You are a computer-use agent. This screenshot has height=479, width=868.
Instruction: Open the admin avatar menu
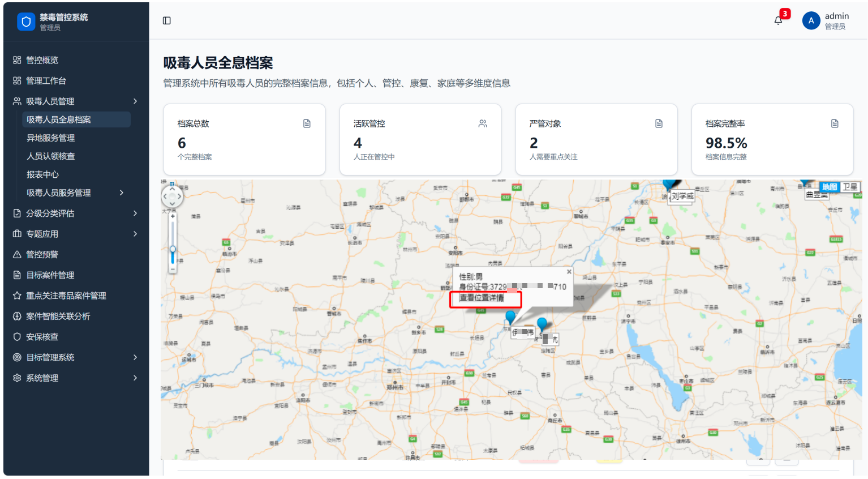811,20
